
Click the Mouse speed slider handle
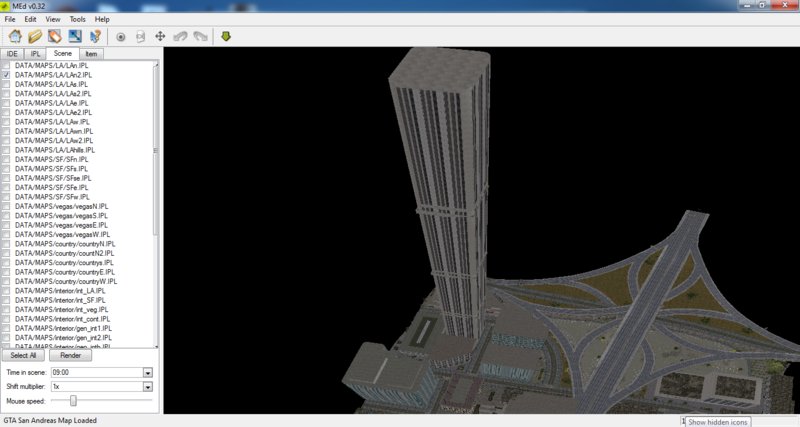[73, 400]
